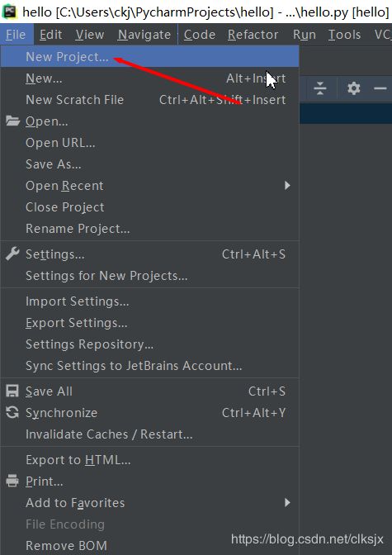Expand the Add to Favorites submenu arrow
The height and width of the screenshot is (555, 392).
click(x=287, y=503)
